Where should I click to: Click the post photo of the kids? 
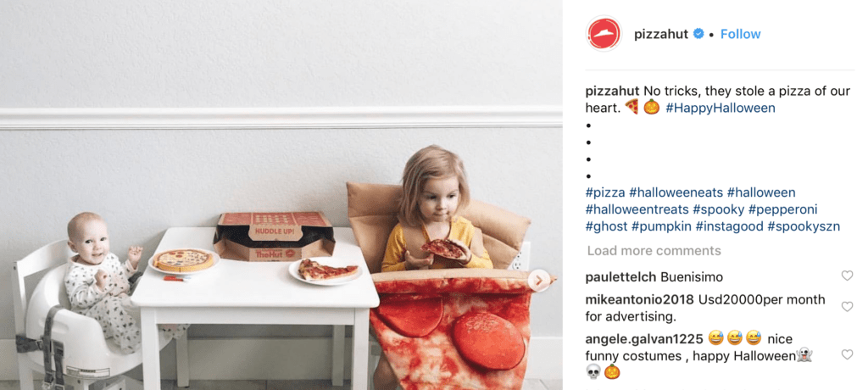coord(281,195)
